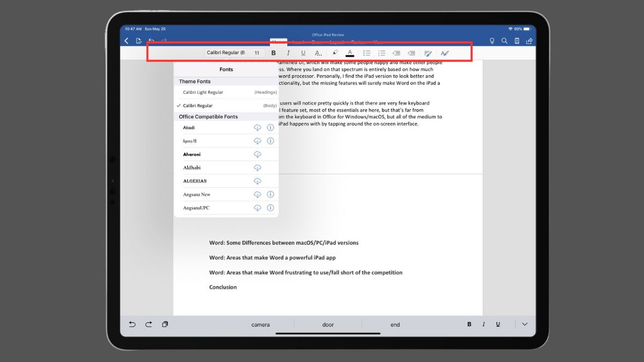Open more font formatting options (A..)
The width and height of the screenshot is (644, 362).
318,53
